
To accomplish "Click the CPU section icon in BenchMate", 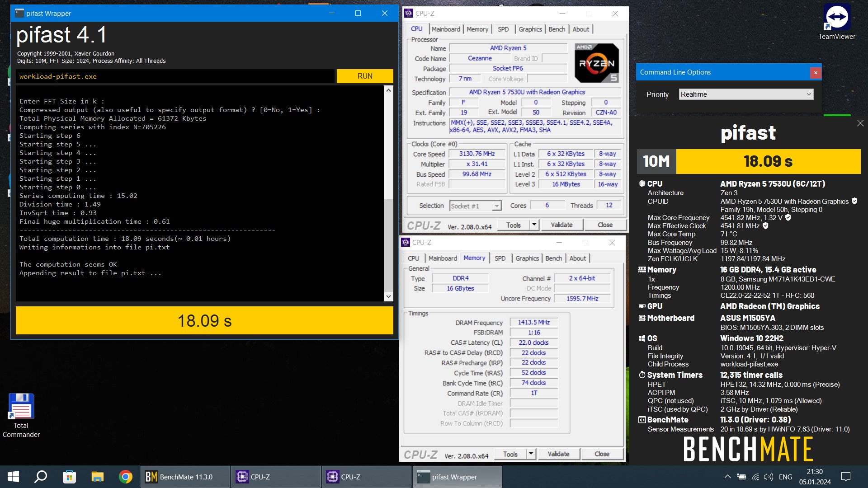I will point(642,183).
